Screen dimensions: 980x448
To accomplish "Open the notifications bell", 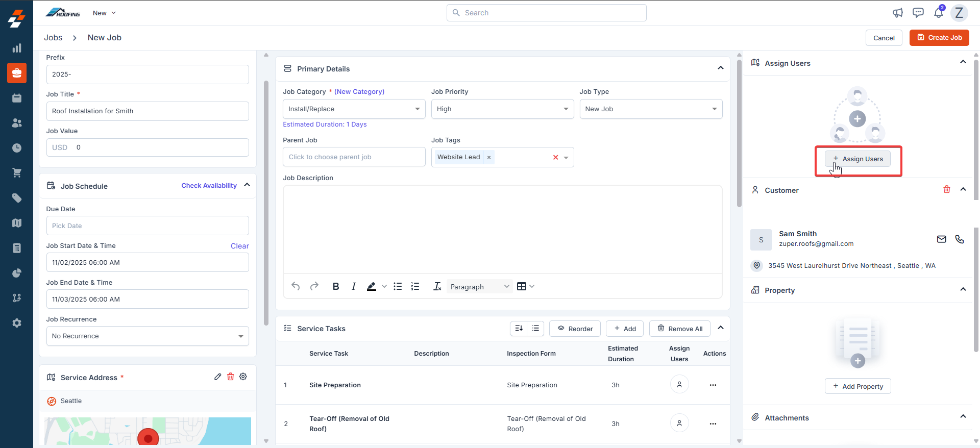I will [x=939, y=13].
